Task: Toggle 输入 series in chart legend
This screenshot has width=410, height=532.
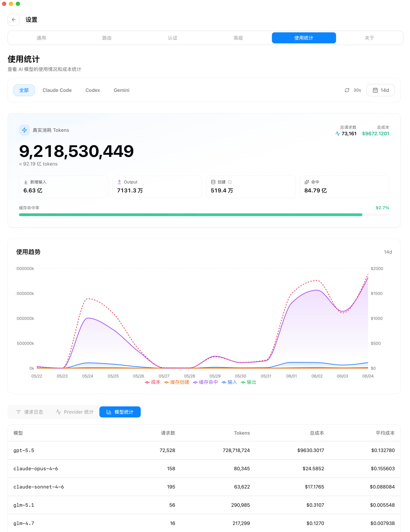Action: (229, 382)
